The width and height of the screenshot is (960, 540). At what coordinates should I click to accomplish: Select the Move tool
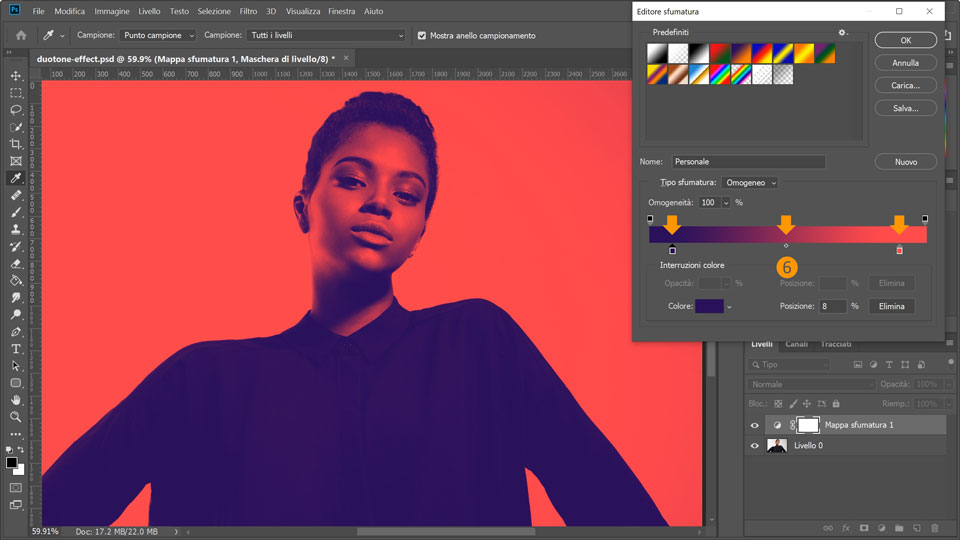(16, 76)
